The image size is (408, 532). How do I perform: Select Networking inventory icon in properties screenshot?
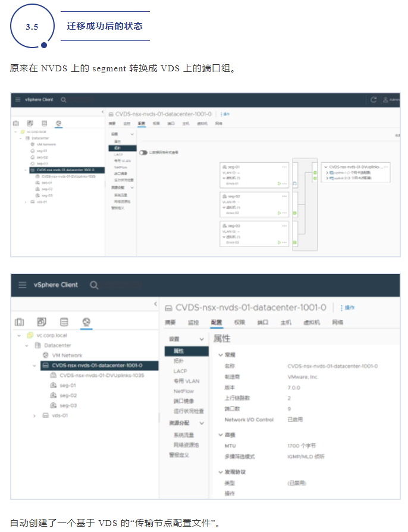86,322
